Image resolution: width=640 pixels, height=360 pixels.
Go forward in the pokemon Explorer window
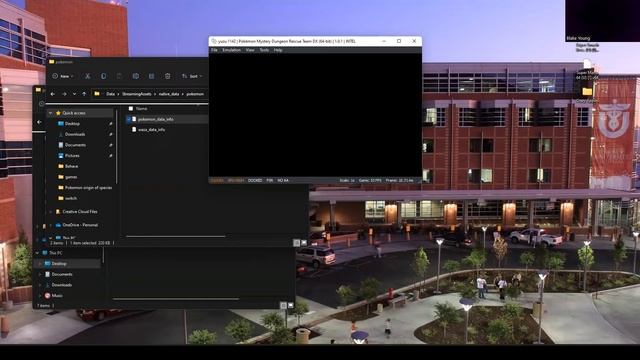tap(64, 94)
